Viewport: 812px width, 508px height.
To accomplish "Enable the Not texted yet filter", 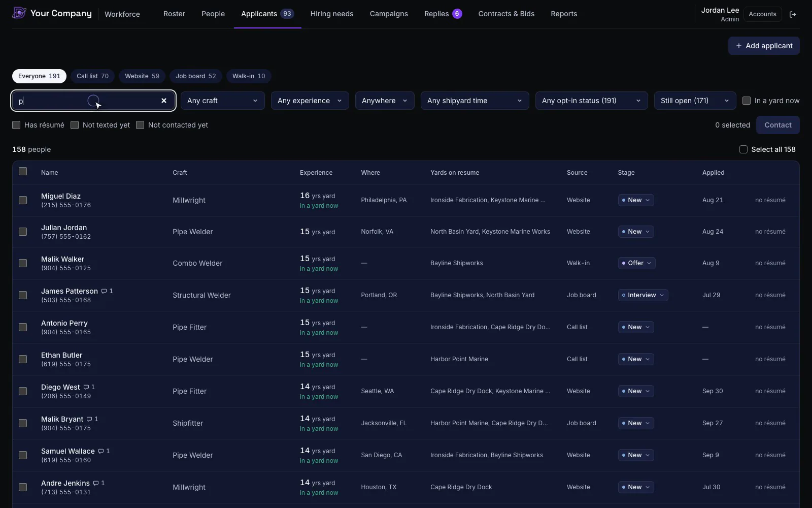I will pos(75,125).
